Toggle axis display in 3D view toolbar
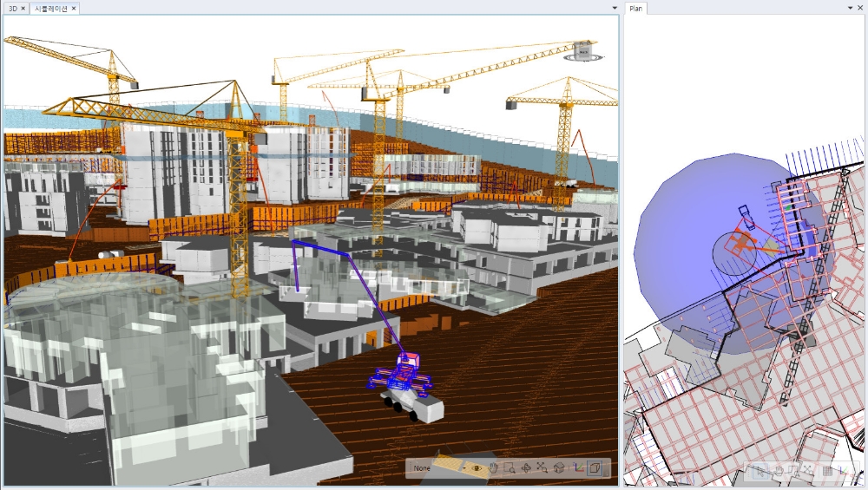This screenshot has width=868, height=490. [x=577, y=468]
